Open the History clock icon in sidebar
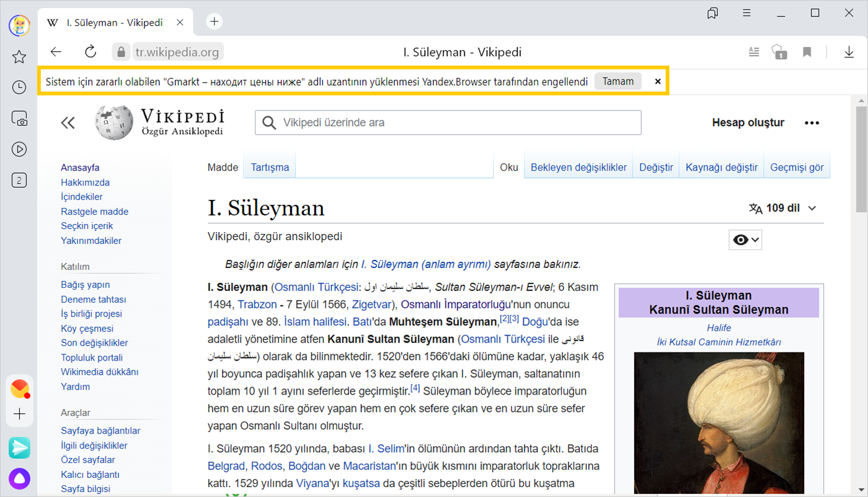 pyautogui.click(x=19, y=87)
